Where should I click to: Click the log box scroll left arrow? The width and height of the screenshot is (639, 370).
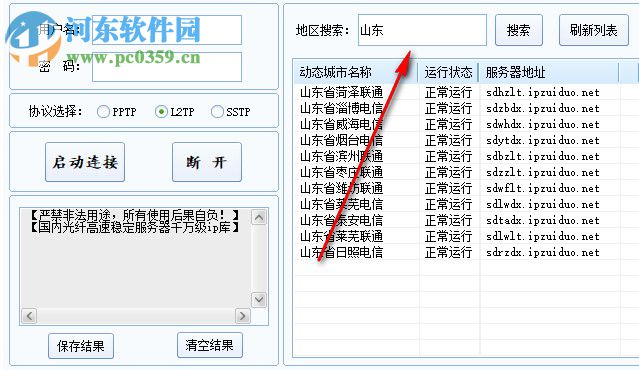pyautogui.click(x=29, y=316)
